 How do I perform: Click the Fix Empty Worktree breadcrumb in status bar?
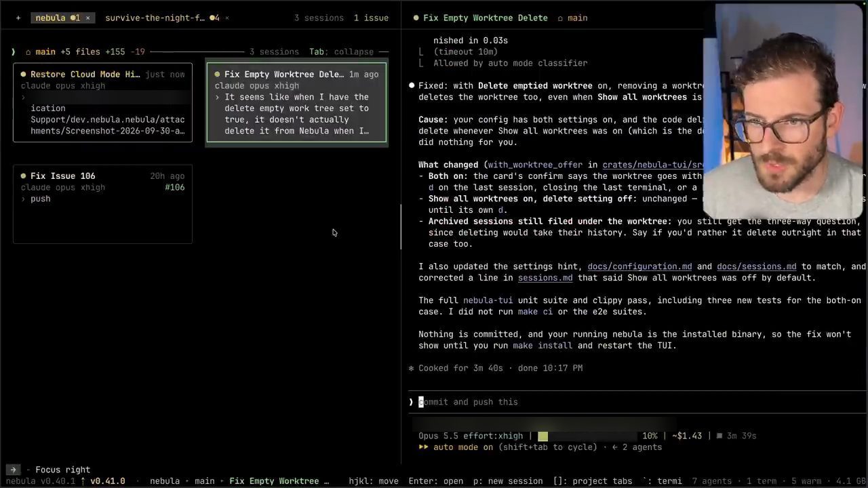[x=279, y=481]
